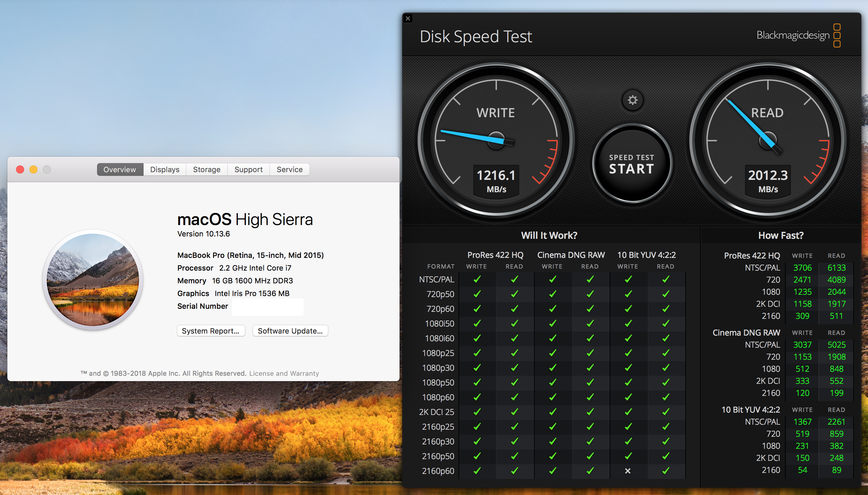Click Cinema DNG RAW write checkmark for 2K DCI 25
868x495 pixels.
tap(552, 412)
